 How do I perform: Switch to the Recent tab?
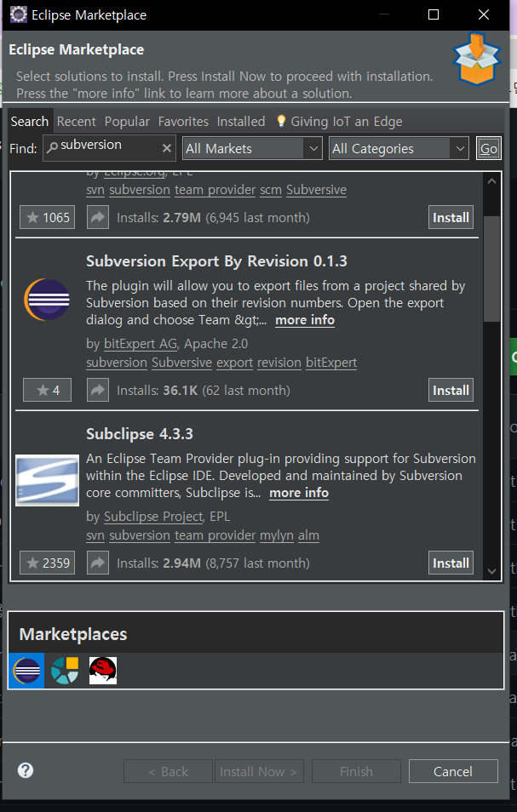click(x=76, y=121)
